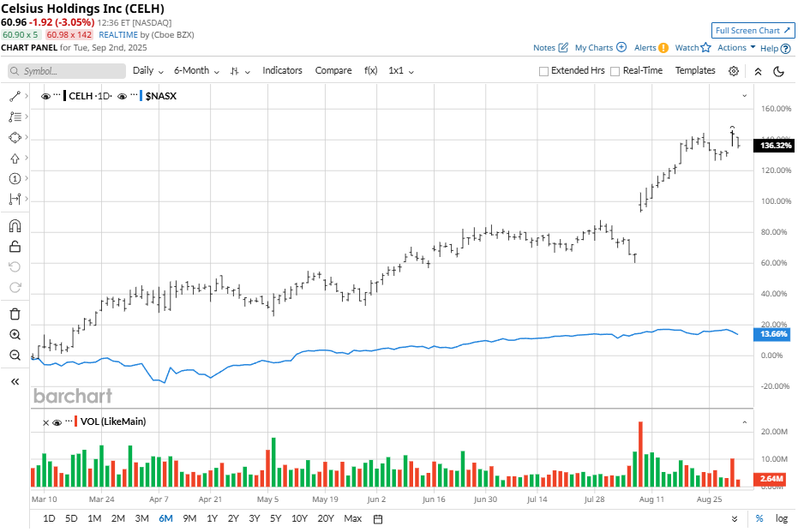
Task: Add to My Charts plus icon
Action: (x=621, y=47)
